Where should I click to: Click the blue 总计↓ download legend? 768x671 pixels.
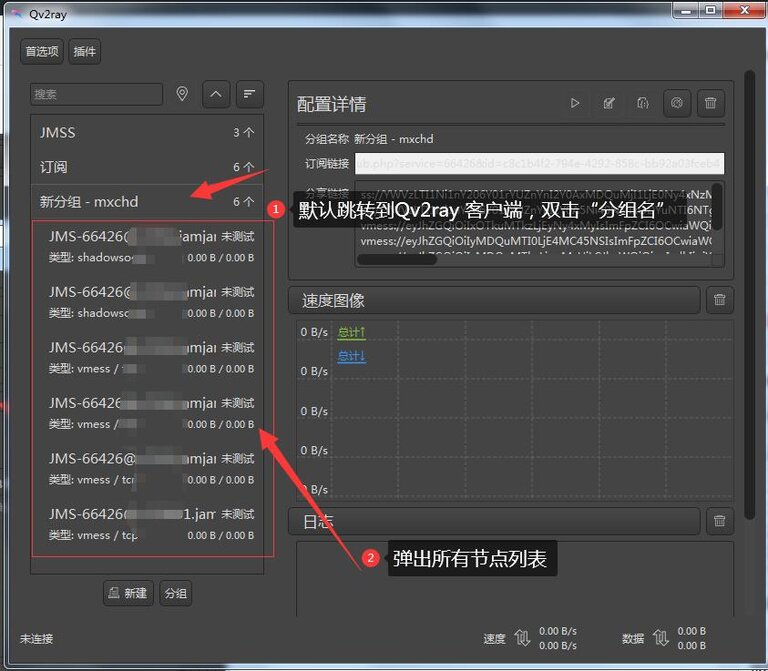coord(351,356)
